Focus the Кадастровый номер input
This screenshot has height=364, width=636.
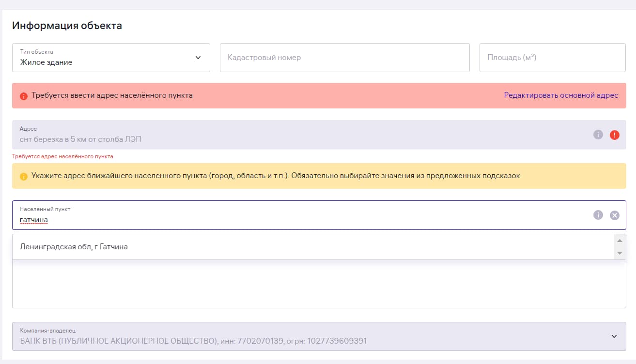pos(345,58)
